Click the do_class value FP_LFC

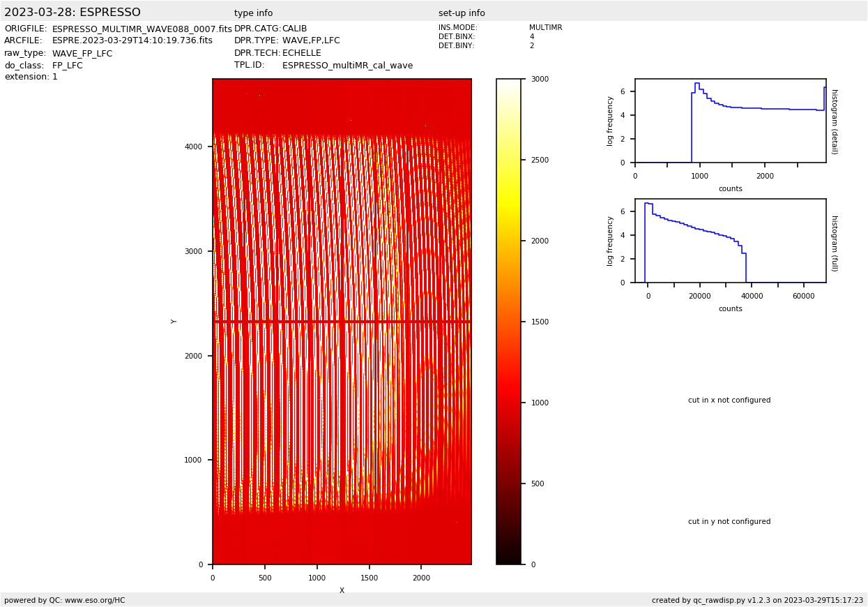coord(67,66)
